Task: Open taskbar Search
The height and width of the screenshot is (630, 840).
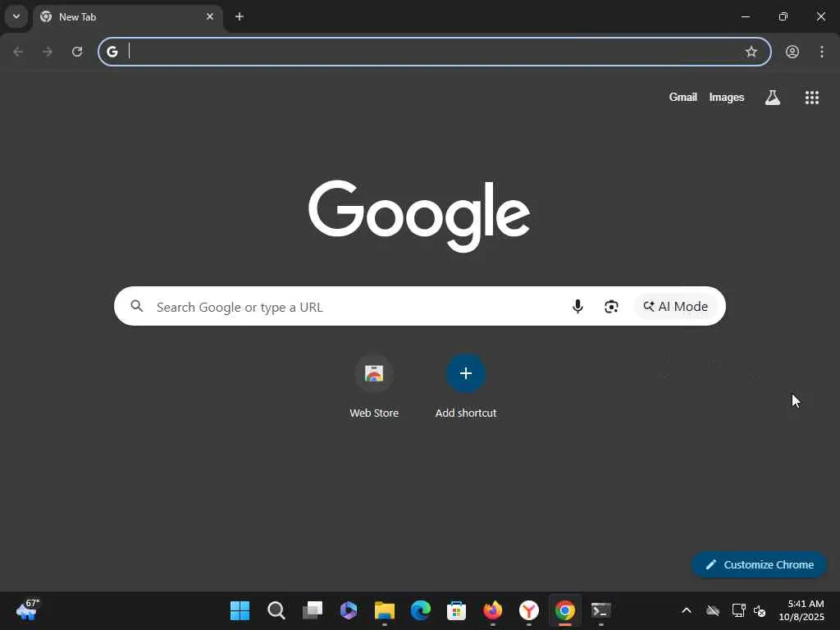Action: pos(276,610)
